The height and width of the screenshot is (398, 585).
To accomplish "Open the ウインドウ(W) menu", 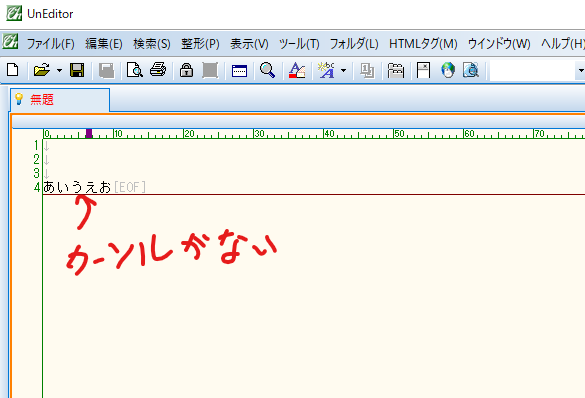I will pos(499,44).
